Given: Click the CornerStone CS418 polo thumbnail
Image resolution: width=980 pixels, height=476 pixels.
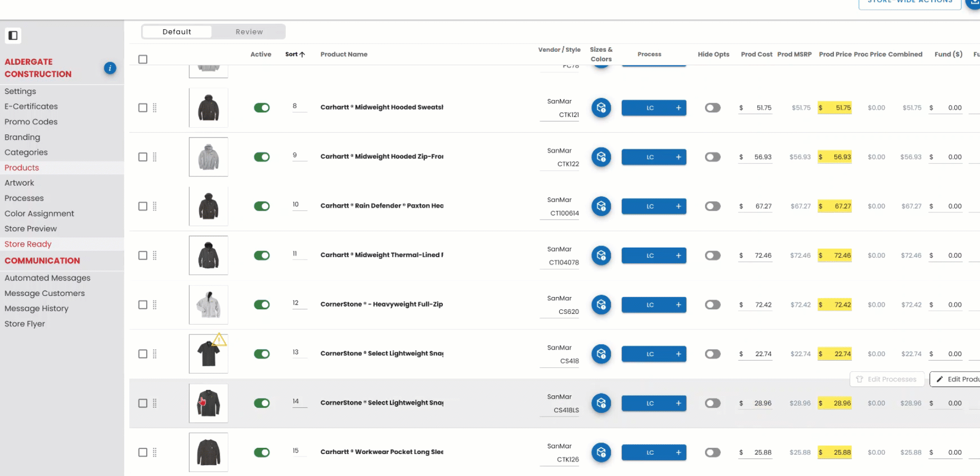Looking at the screenshot, I should 208,354.
